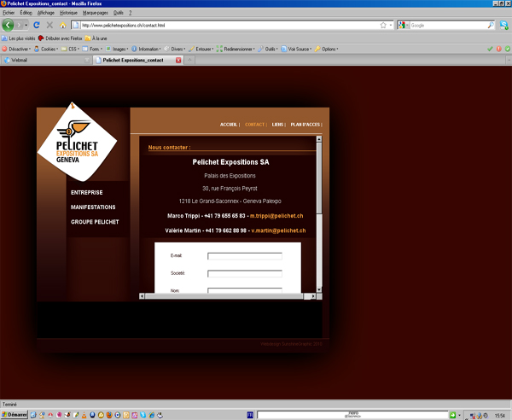512x420 pixels.
Task: Open the LIENS navigation link
Action: pyautogui.click(x=277, y=125)
